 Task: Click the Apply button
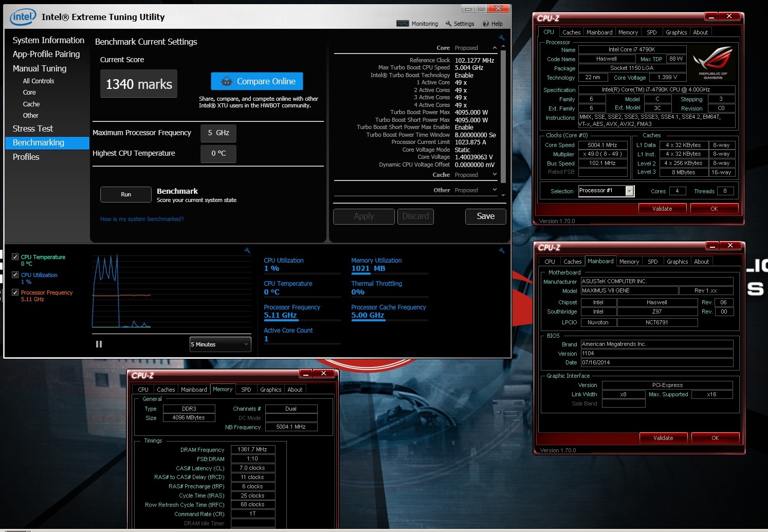(364, 216)
